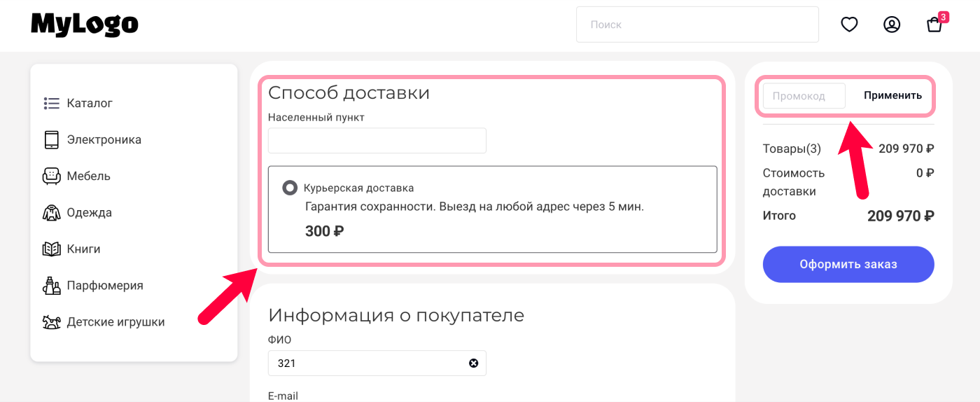The height and width of the screenshot is (402, 980).
Task: Clear the ФИО field with the x icon
Action: click(473, 363)
